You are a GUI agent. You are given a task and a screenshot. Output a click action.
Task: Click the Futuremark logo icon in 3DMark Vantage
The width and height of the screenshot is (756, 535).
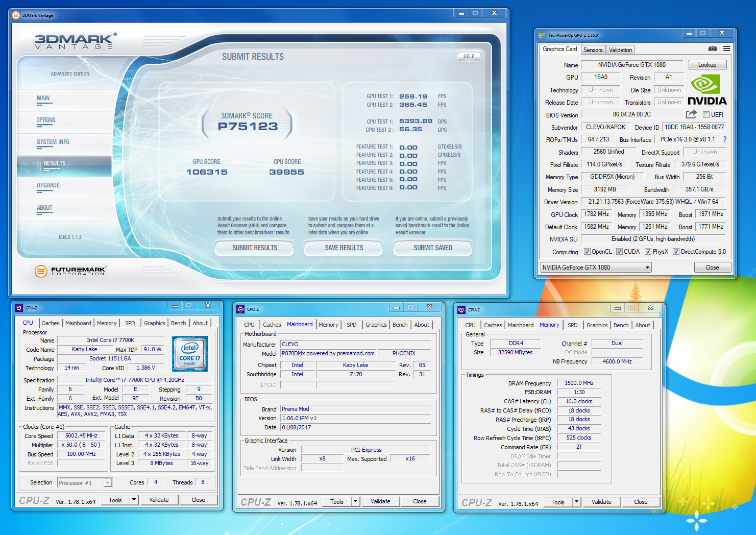click(x=41, y=271)
